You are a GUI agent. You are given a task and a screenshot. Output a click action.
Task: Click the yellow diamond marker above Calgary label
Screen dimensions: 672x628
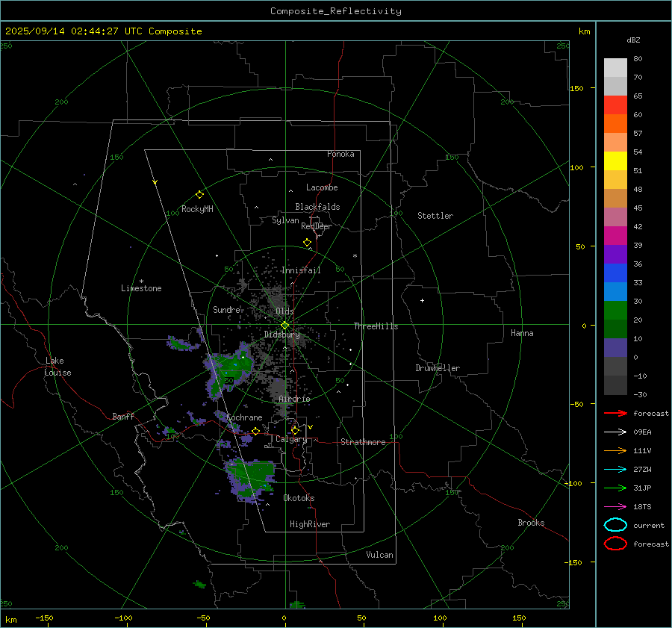295,430
